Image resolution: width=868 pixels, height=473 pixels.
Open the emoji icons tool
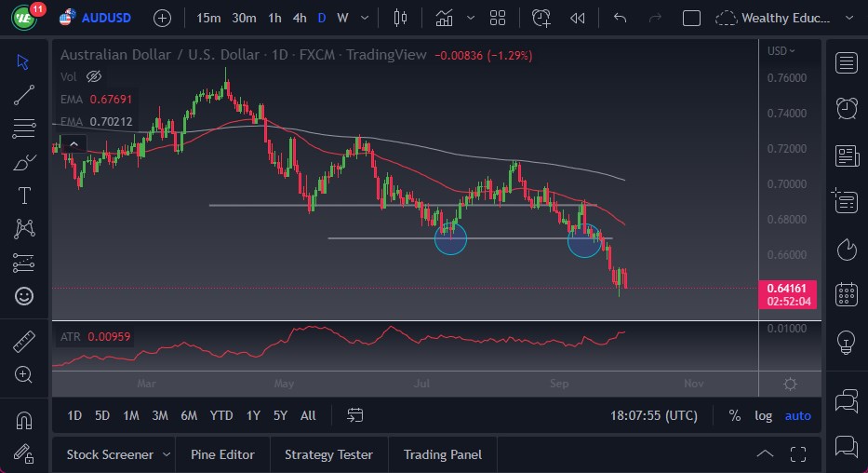24,296
